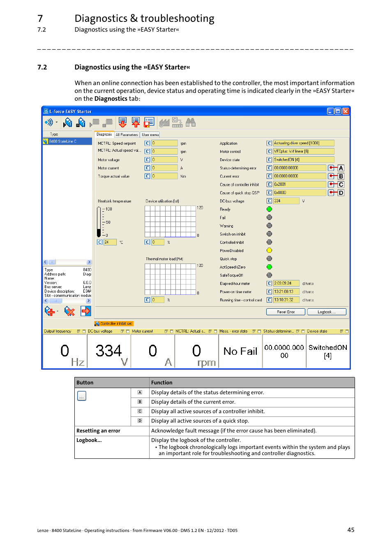392x555 pixels.
Task: Click the Reset Error button
Action: (x=286, y=312)
